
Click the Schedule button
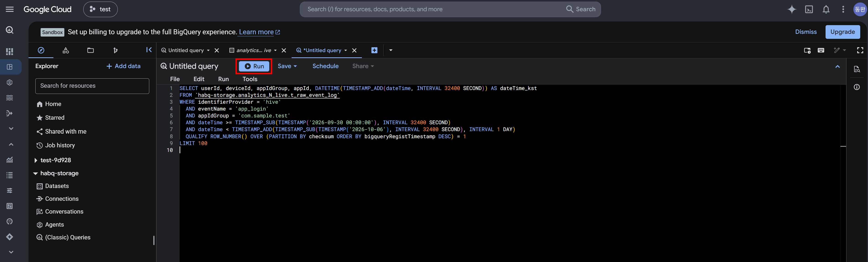point(325,66)
